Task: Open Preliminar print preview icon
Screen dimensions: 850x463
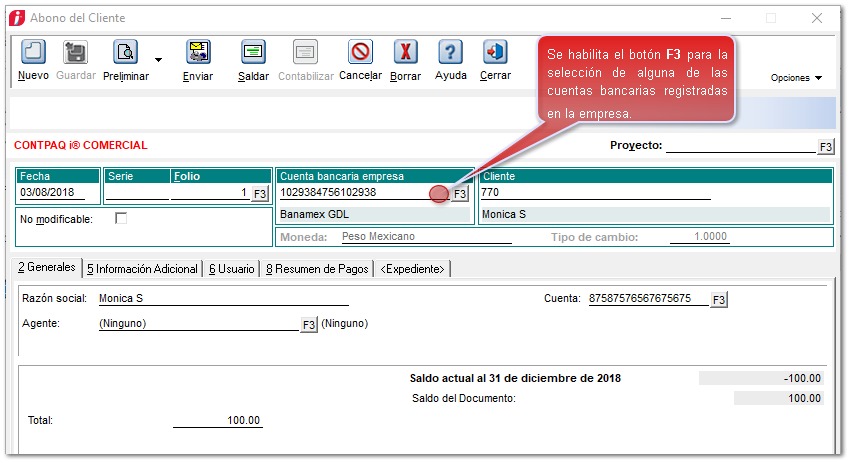Action: 125,53
